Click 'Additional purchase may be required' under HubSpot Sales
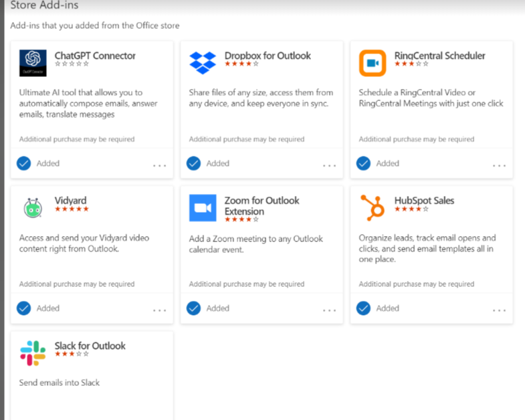The height and width of the screenshot is (420, 525). pos(417,284)
